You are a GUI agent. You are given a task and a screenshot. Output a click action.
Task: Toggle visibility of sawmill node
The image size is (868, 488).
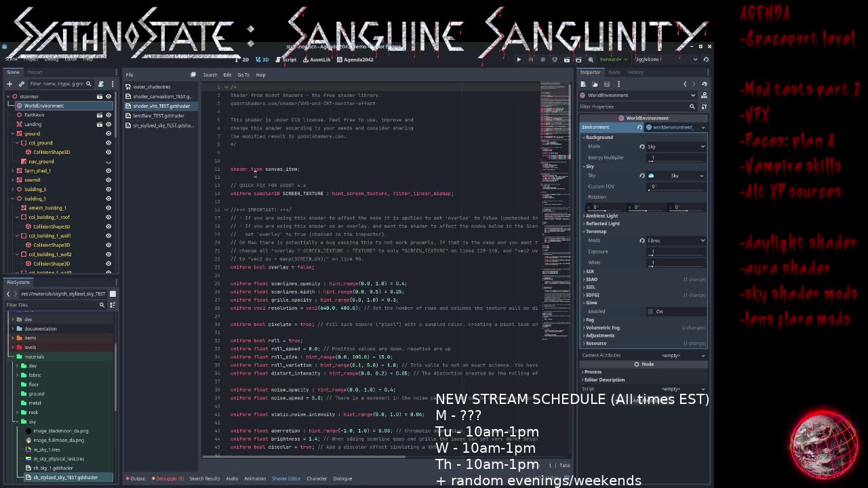108,180
